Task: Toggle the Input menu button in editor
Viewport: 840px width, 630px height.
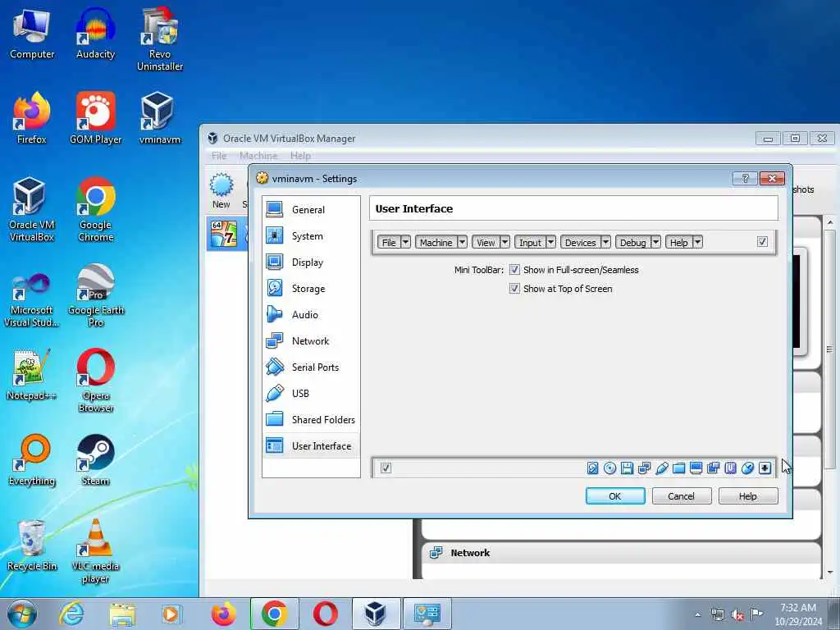Action: tap(531, 242)
